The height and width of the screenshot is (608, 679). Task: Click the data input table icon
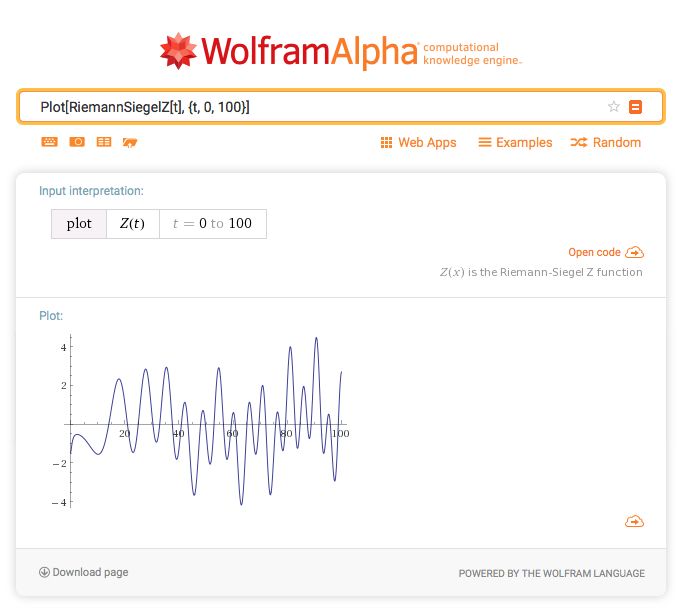pyautogui.click(x=103, y=142)
